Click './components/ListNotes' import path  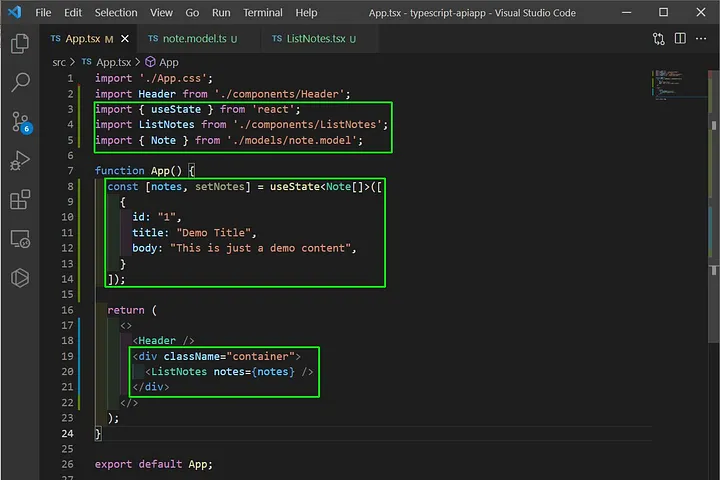pos(308,124)
